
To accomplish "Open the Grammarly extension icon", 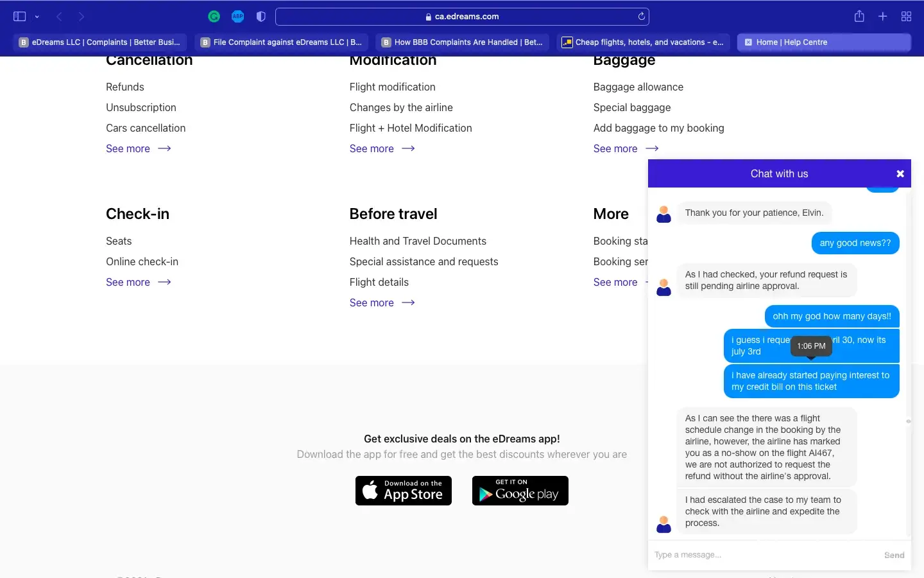I will (x=214, y=17).
